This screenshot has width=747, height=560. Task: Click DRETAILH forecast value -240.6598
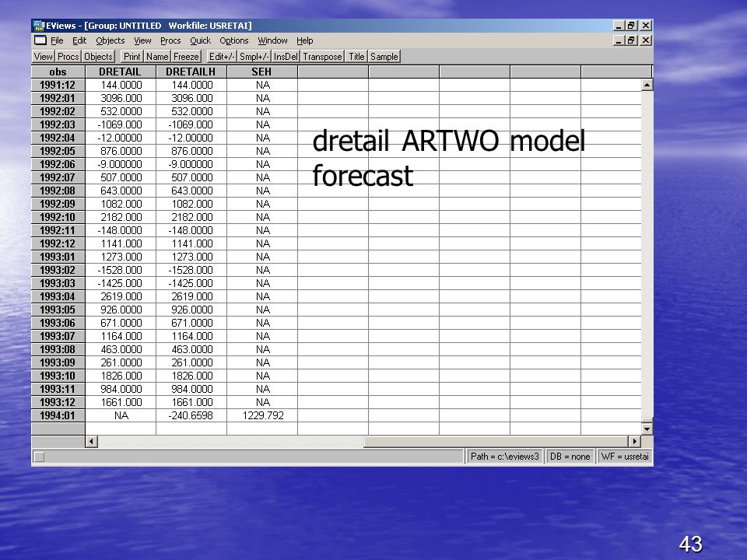click(191, 415)
